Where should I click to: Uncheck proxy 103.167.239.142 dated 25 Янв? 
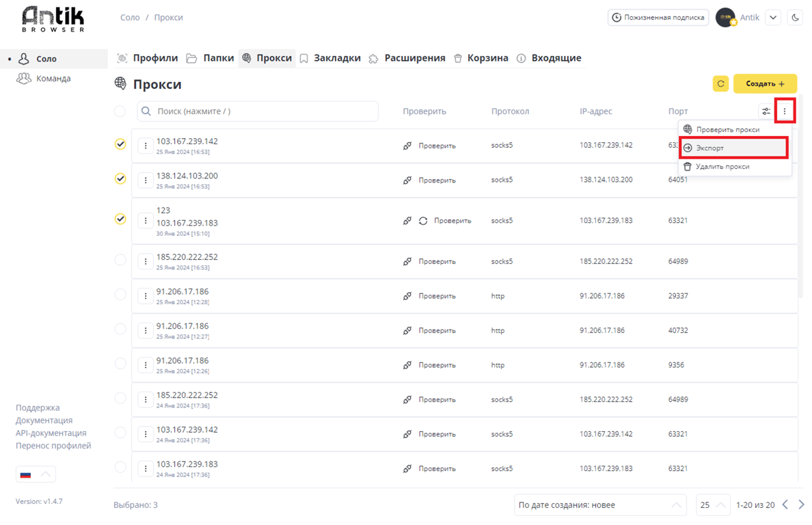coord(120,144)
